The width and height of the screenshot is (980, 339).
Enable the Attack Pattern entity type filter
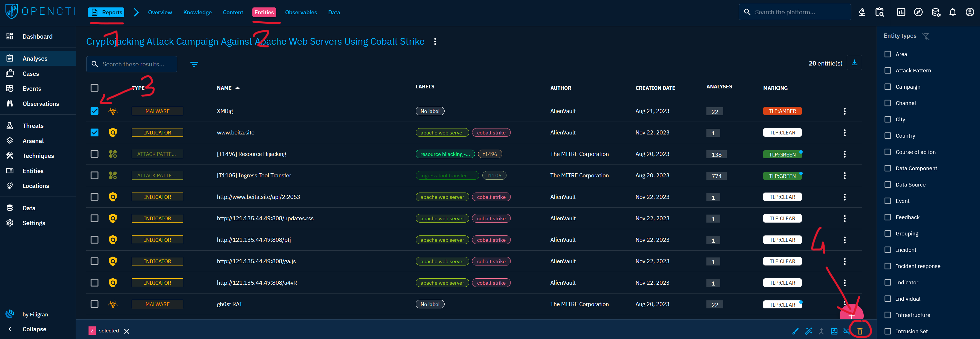(x=887, y=70)
